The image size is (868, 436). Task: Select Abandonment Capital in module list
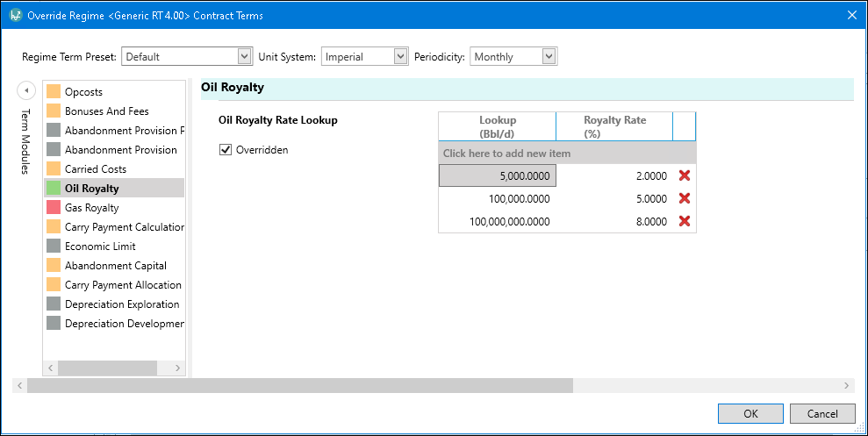click(x=115, y=266)
